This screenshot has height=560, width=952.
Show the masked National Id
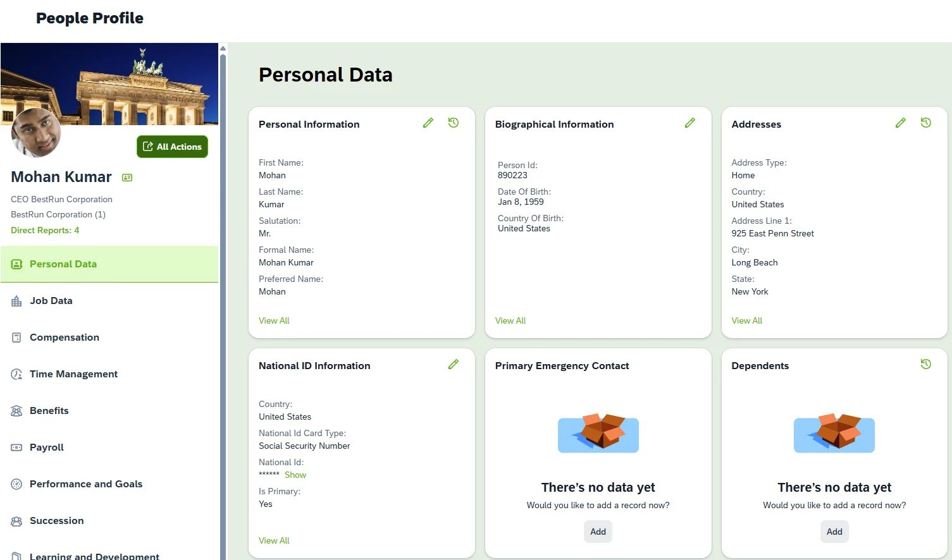point(295,475)
